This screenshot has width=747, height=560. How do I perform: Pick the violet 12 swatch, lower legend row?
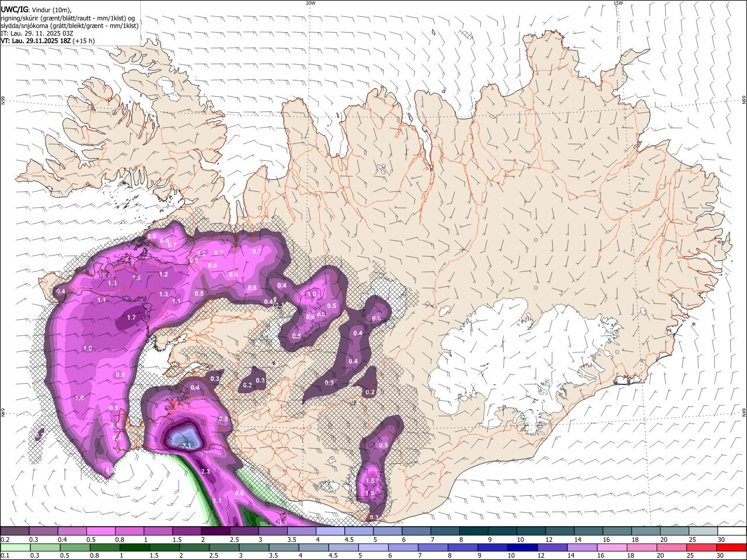click(x=553, y=548)
